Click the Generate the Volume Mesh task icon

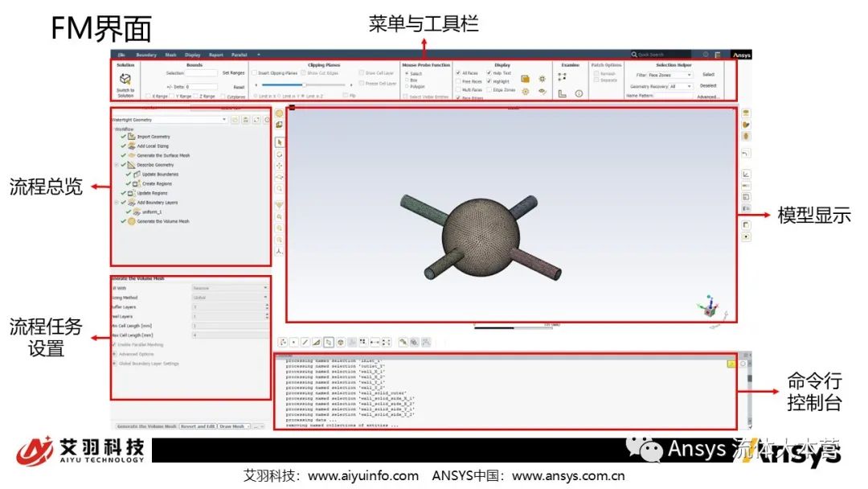(131, 221)
